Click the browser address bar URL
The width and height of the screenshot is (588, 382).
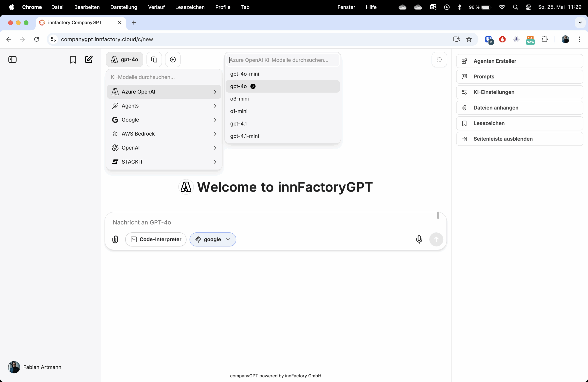107,39
